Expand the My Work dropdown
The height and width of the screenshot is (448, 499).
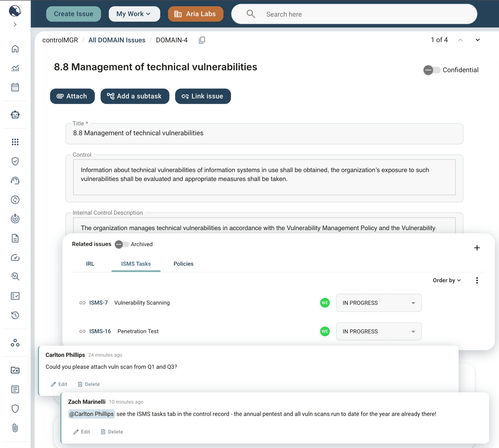click(134, 14)
